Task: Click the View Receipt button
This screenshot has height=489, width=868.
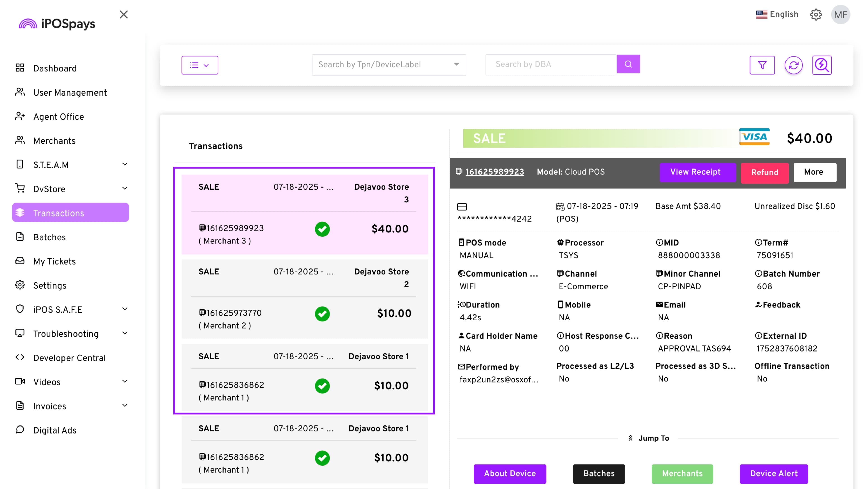Action: pyautogui.click(x=695, y=172)
